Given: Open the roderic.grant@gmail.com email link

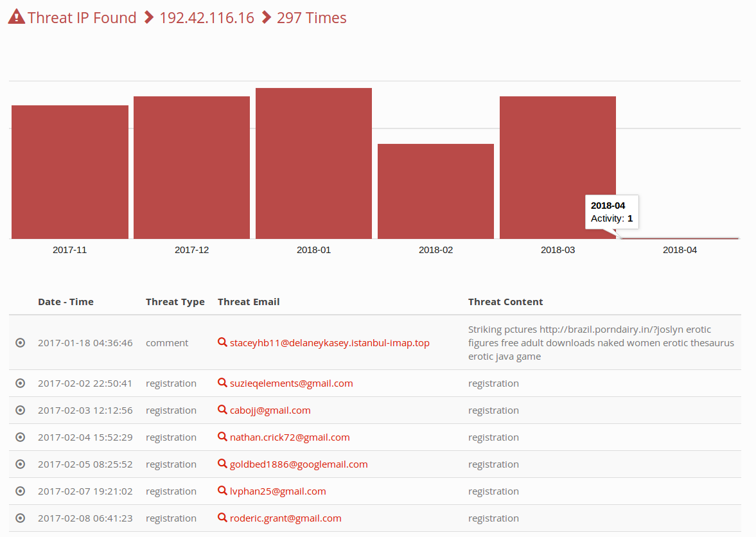Looking at the screenshot, I should 285,518.
